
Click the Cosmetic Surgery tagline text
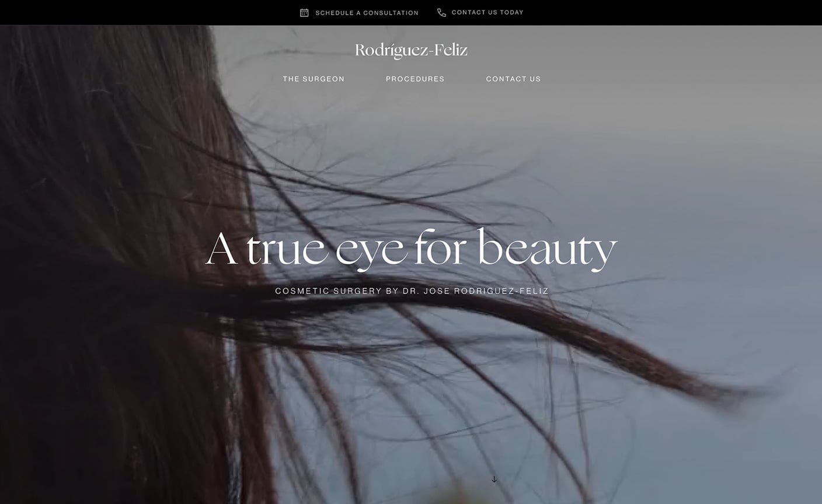point(412,291)
